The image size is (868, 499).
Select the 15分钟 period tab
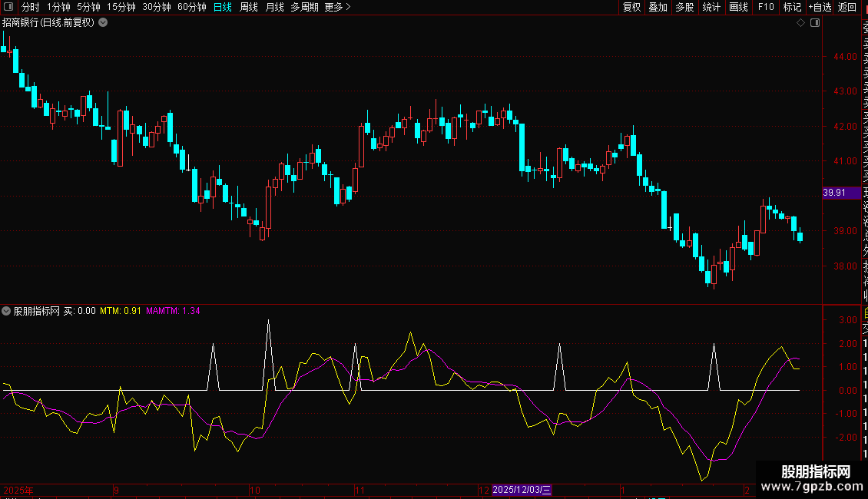[121, 7]
